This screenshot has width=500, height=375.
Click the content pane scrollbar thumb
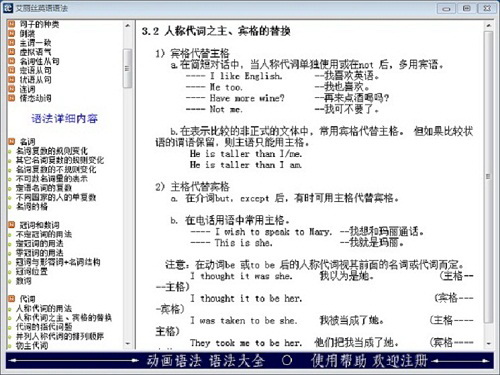(488, 177)
